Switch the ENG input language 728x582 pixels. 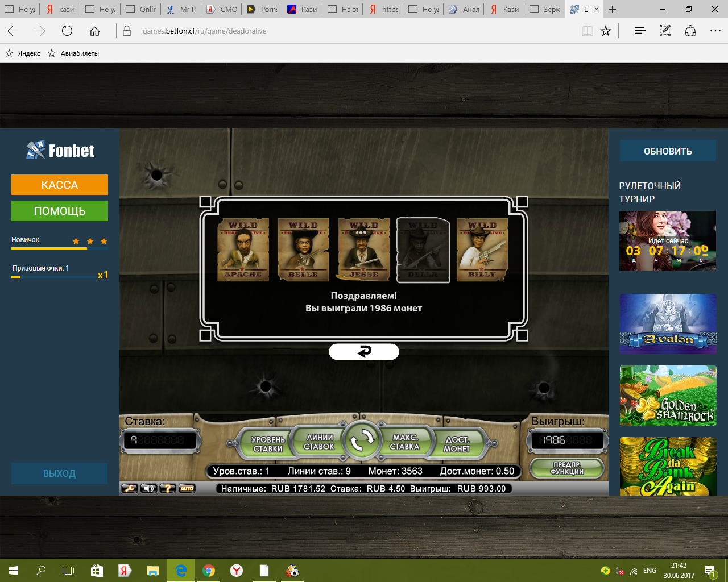point(650,571)
